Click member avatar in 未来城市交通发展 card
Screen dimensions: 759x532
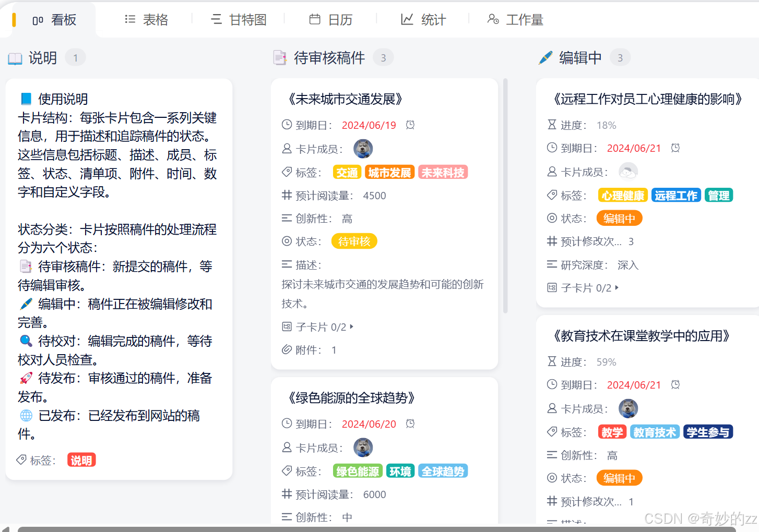point(363,149)
